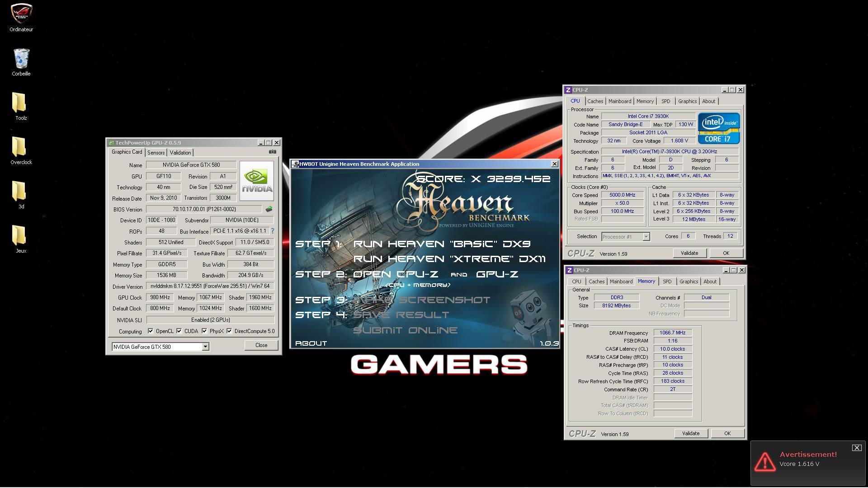Click the Core Voltage 1.608 V value

click(x=679, y=141)
